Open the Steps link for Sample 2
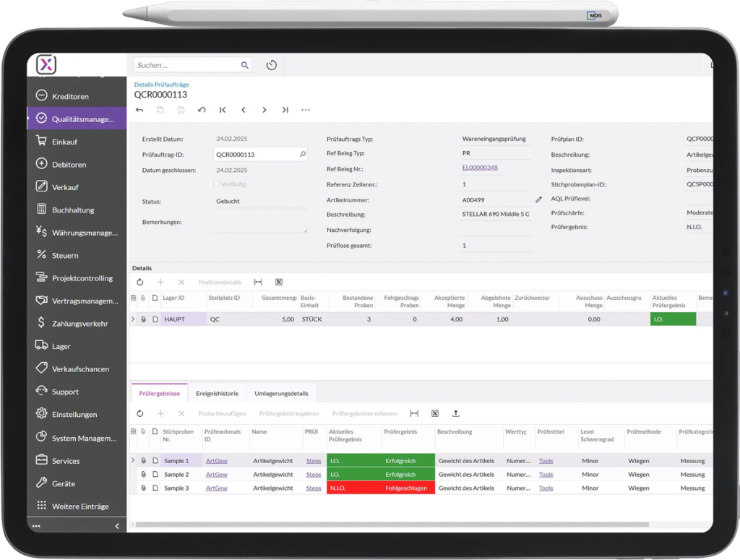The width and height of the screenshot is (740, 560). tap(314, 475)
